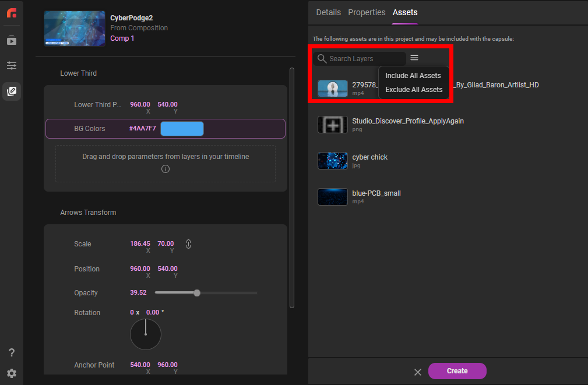Click the blue BG Colors swatch
This screenshot has height=385, width=588.
click(182, 128)
